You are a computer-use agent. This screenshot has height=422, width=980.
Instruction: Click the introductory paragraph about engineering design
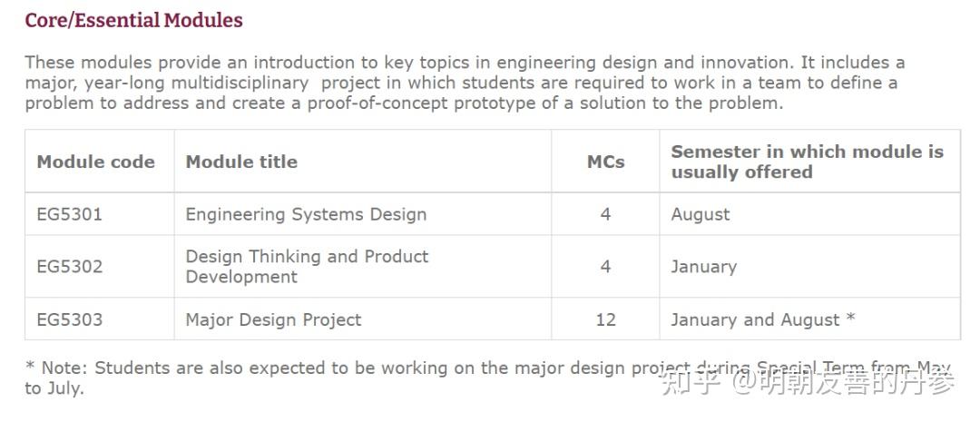465,83
